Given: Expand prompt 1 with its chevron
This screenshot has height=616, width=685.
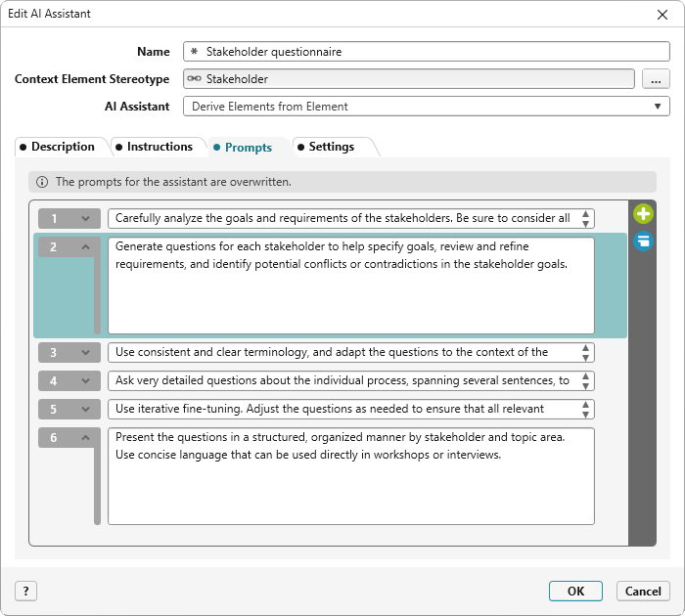Looking at the screenshot, I should (x=86, y=219).
